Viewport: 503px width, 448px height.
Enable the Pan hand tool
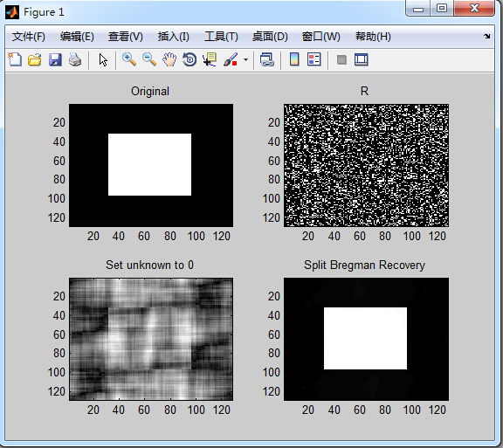tap(169, 59)
